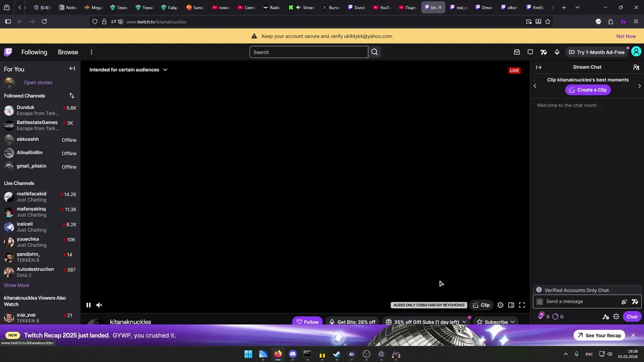This screenshot has width=644, height=362.
Task: Dismiss the verify banner with Not Now
Action: pos(626,36)
